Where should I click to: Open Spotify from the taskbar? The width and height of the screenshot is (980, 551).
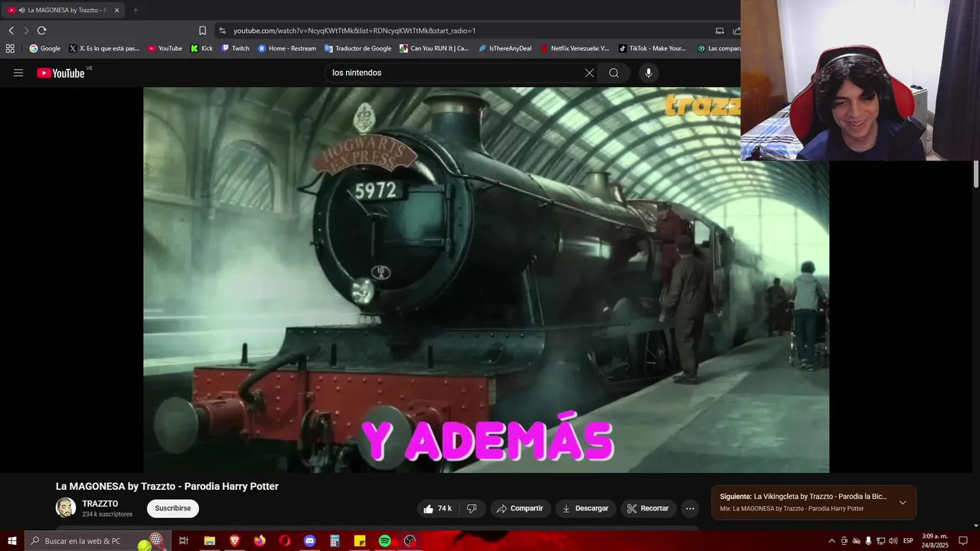tap(384, 541)
